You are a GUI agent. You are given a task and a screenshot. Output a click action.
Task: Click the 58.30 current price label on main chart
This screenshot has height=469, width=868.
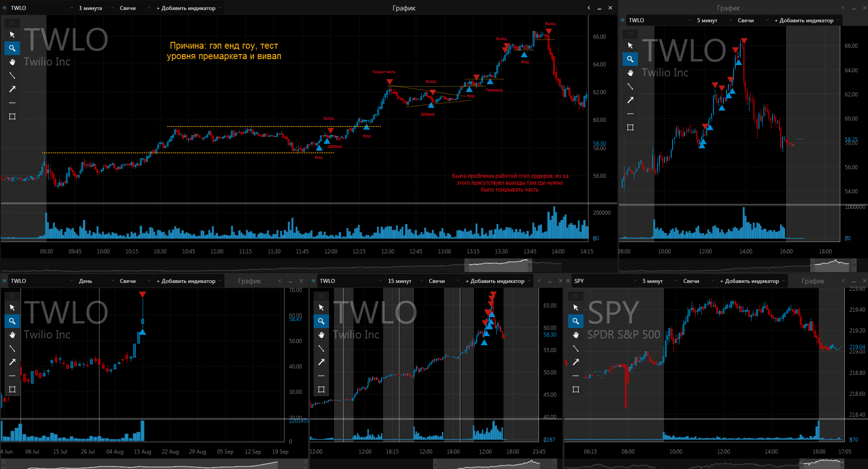599,143
